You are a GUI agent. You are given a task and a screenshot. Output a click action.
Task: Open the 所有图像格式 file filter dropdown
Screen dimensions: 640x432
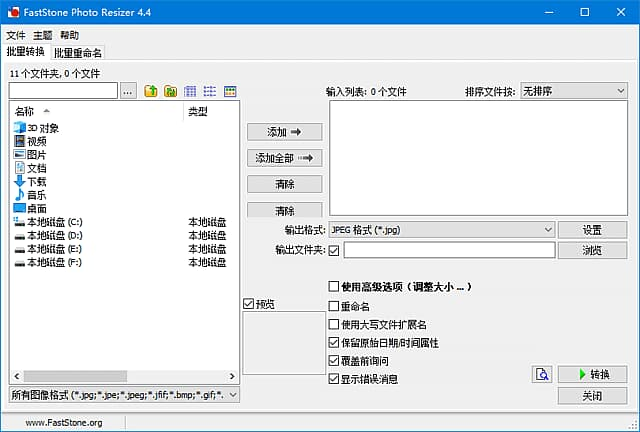124,396
